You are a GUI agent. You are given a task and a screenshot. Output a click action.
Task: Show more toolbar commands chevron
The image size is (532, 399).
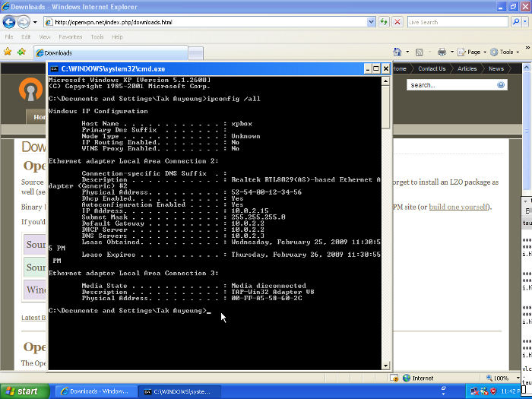pos(527,48)
